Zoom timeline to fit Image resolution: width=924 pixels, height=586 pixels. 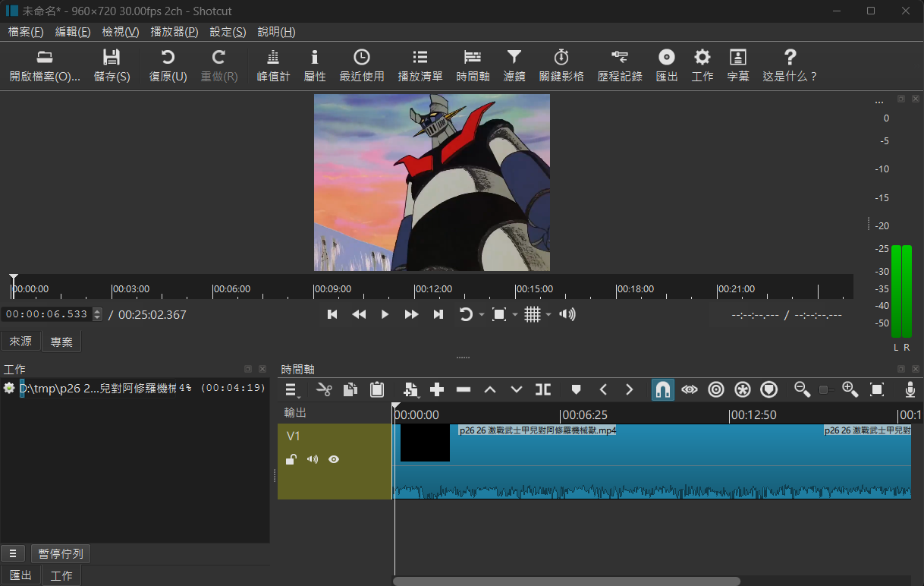[877, 389]
